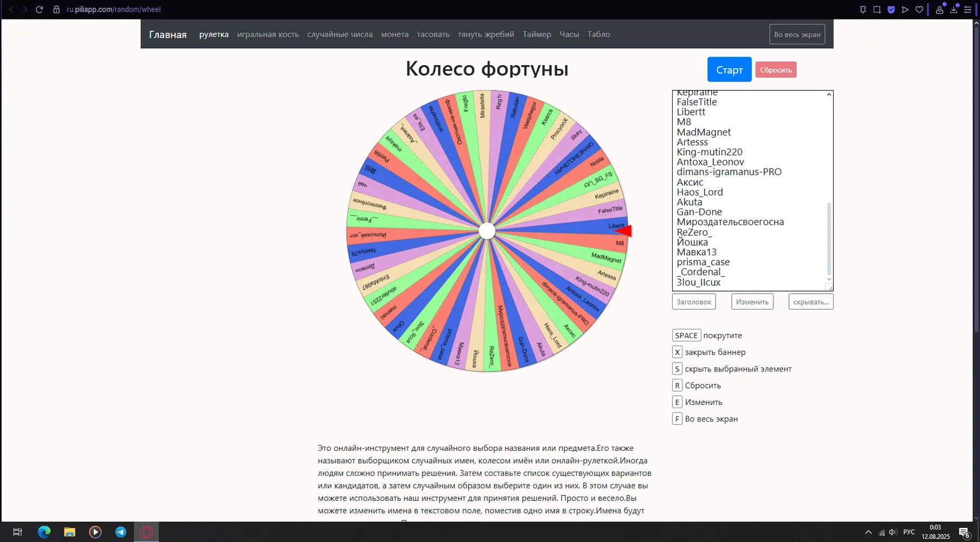Click the Во весь экран button
Screen dimensions: 980x542
coord(797,34)
